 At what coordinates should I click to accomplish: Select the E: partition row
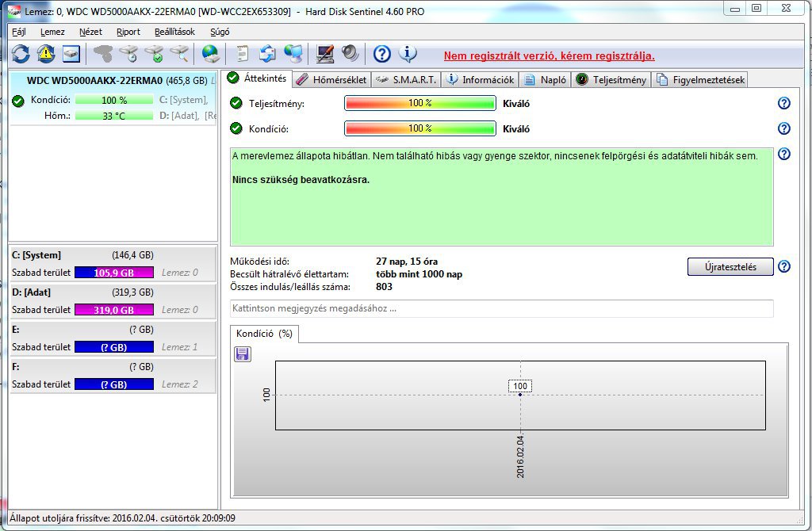113,338
